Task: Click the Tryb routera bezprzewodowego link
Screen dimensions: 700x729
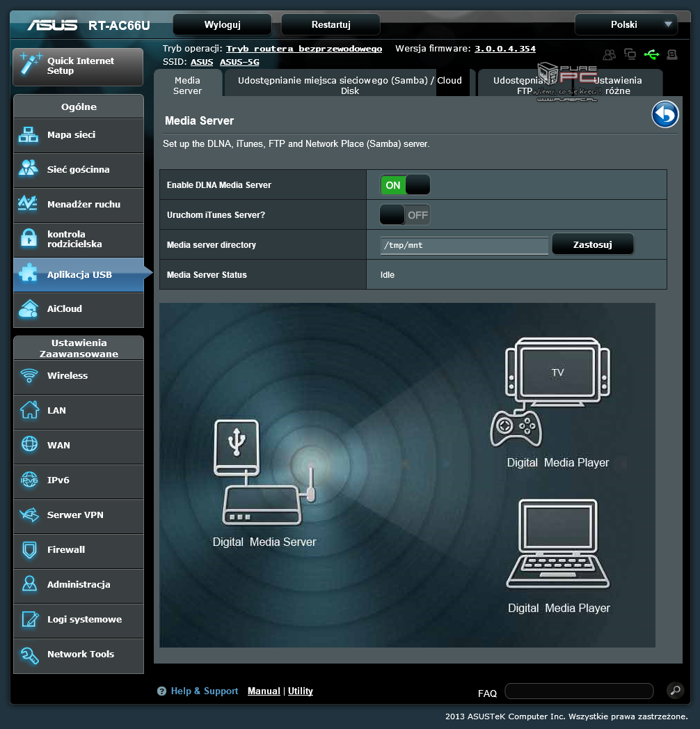Action: click(x=304, y=49)
